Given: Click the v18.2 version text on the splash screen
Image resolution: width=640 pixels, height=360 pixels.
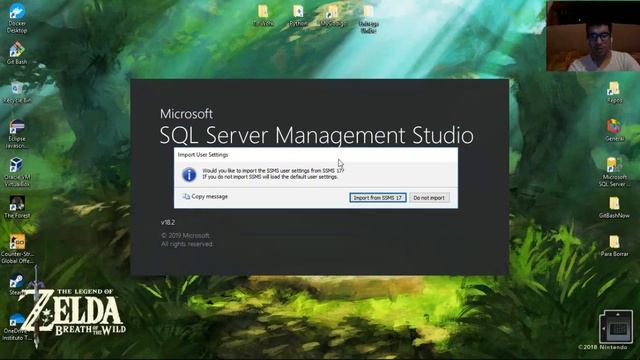Looking at the screenshot, I should pos(168,222).
